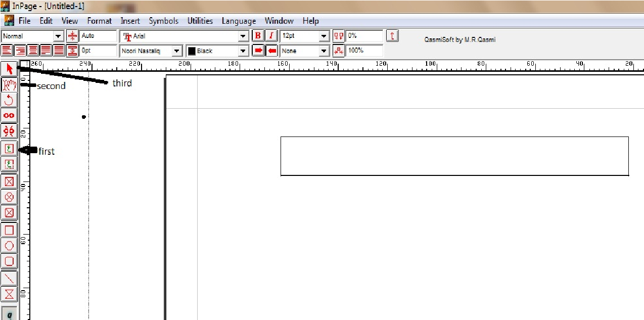The height and width of the screenshot is (320, 644).
Task: Expand the None dropdown
Action: point(325,51)
